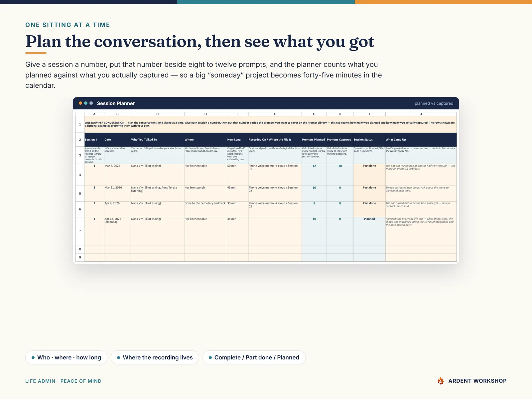Select row number 4 in the spreadsheet
532x399 pixels.
pyautogui.click(x=80, y=175)
